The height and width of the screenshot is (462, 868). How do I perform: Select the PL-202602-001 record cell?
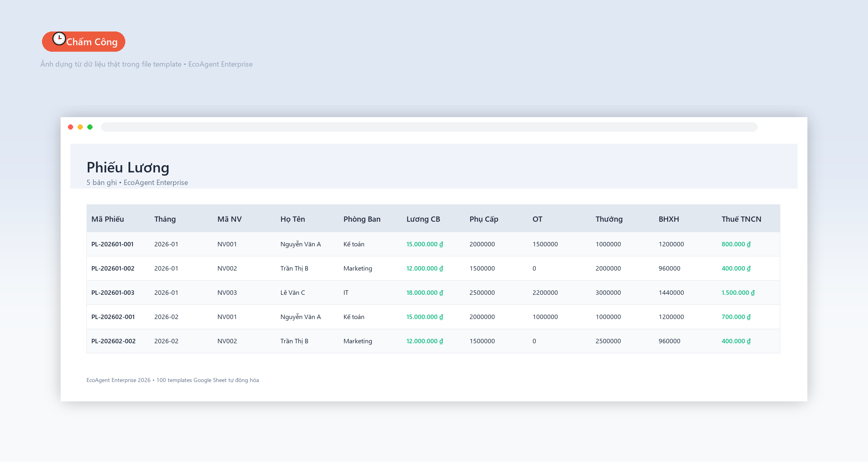(113, 317)
